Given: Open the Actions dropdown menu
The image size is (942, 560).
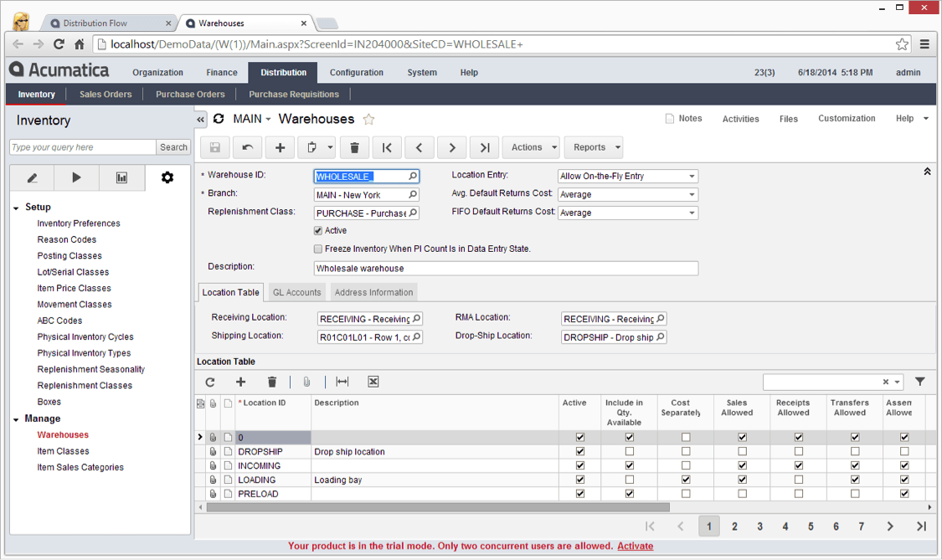Looking at the screenshot, I should (532, 147).
